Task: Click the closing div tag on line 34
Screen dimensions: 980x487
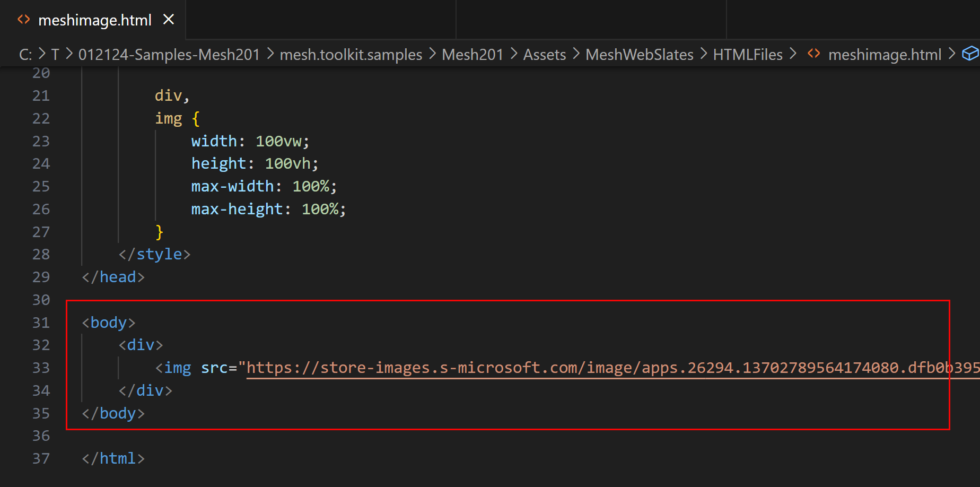Action: click(145, 390)
